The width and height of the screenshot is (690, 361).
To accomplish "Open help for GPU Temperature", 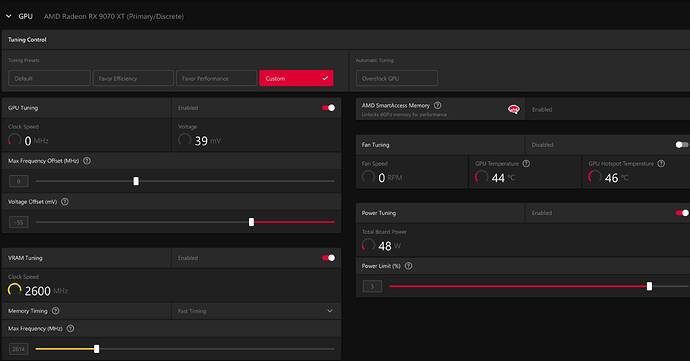I will tap(526, 163).
